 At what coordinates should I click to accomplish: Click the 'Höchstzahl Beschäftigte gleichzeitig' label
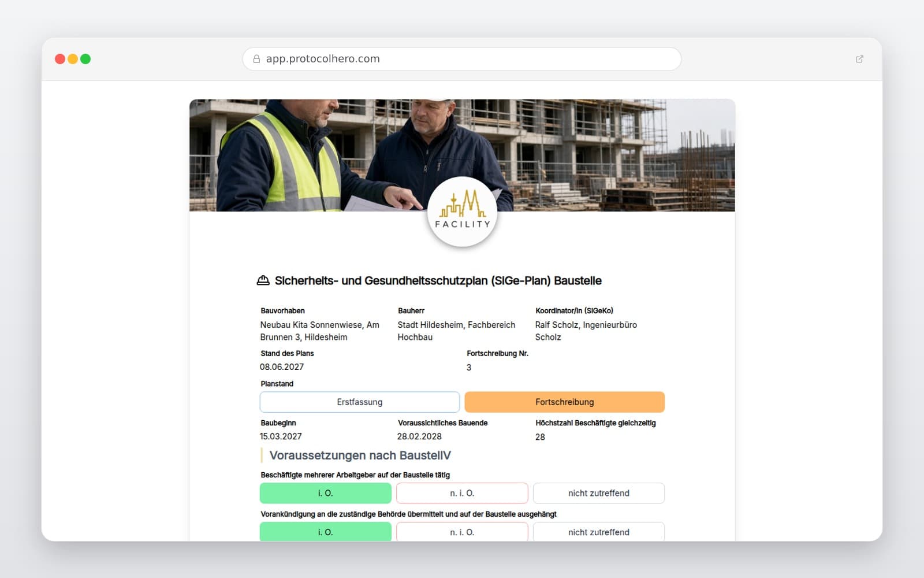pos(595,423)
